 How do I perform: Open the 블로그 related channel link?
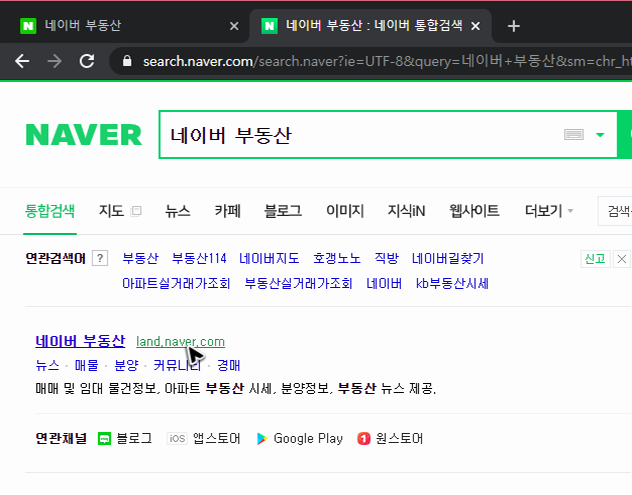pos(134,438)
